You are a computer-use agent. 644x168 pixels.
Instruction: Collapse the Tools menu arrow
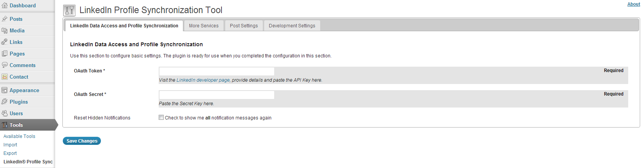(56, 125)
